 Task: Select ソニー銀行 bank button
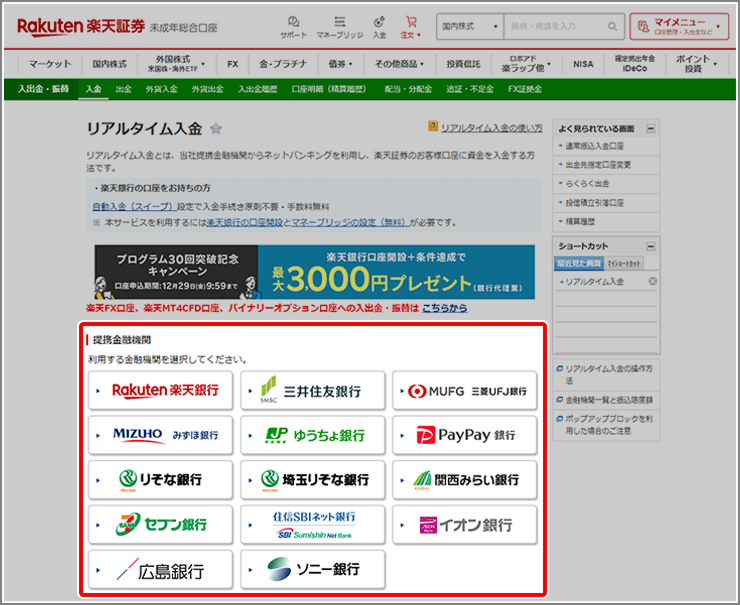(312, 570)
